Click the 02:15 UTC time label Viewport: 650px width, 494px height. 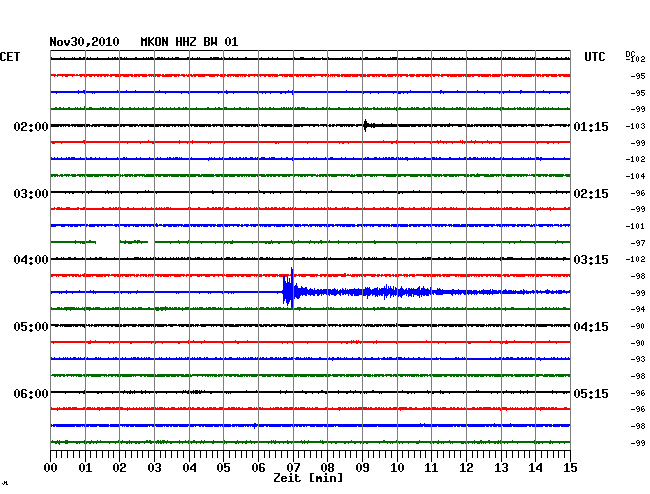click(x=591, y=194)
